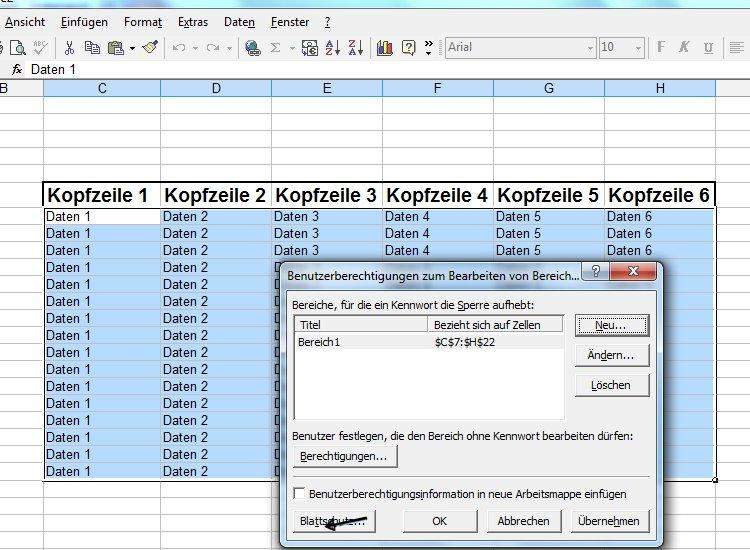Open the font size dropdown
Viewport: 750px width, 550px height.
click(636, 47)
